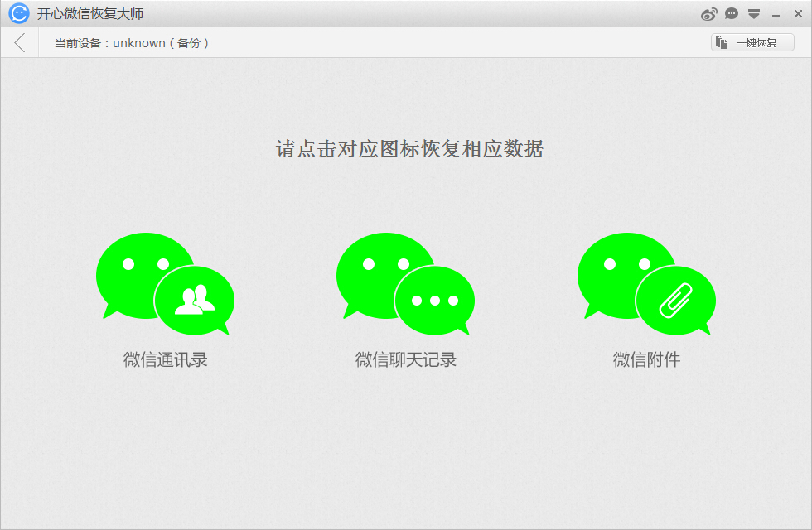Open the WeChat attachments recovery icon
Screen dimensions: 812x530
(x=646, y=283)
